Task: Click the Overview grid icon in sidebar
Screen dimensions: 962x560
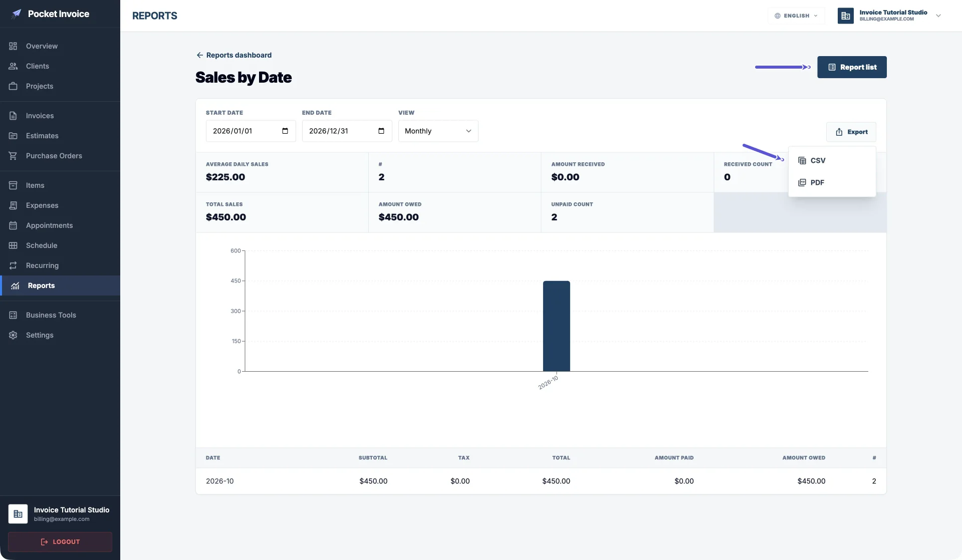Action: (13, 46)
